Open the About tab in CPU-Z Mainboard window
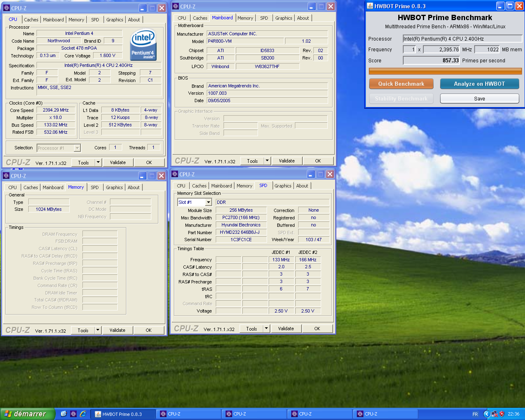The height and width of the screenshot is (420, 525). [x=303, y=18]
